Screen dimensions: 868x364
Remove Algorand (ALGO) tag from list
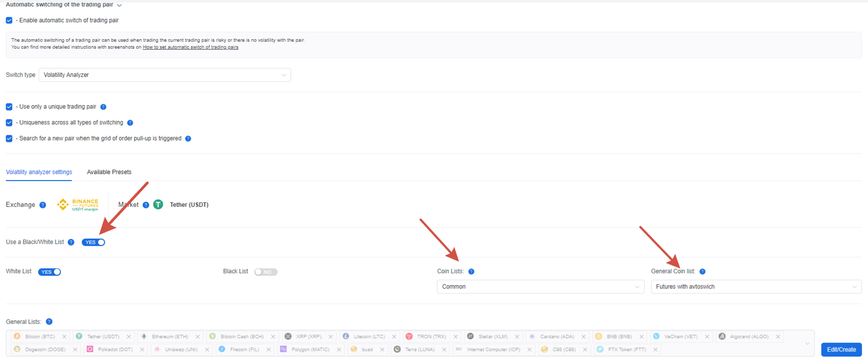click(x=778, y=337)
